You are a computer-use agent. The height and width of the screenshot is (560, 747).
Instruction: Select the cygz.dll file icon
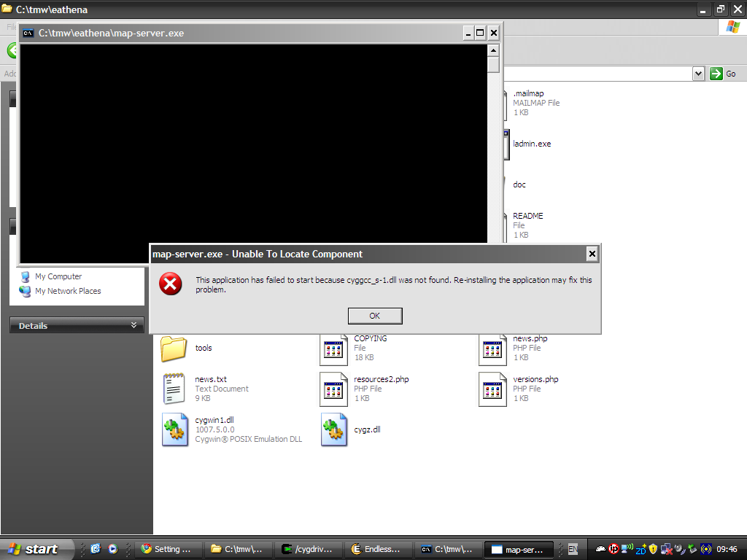[334, 429]
